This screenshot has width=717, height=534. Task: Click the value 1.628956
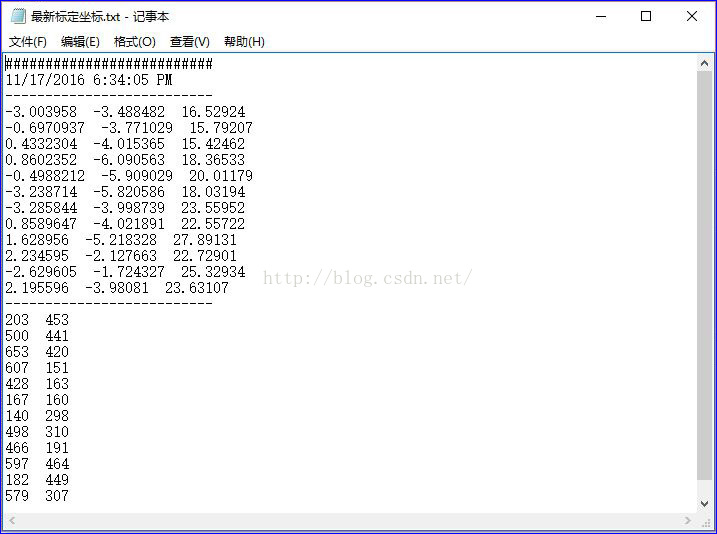point(37,240)
